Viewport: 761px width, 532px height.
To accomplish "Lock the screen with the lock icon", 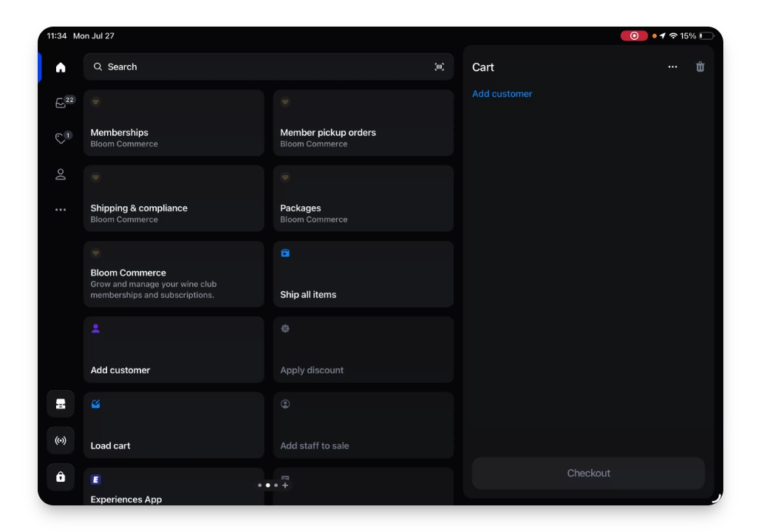I will pos(60,477).
